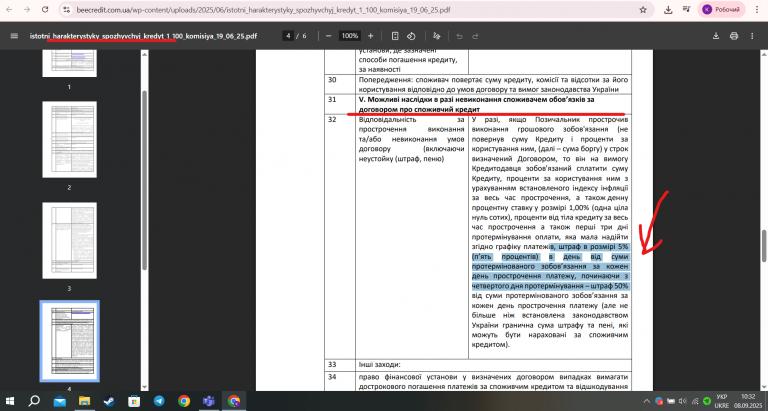Click the address bar URL

263,10
